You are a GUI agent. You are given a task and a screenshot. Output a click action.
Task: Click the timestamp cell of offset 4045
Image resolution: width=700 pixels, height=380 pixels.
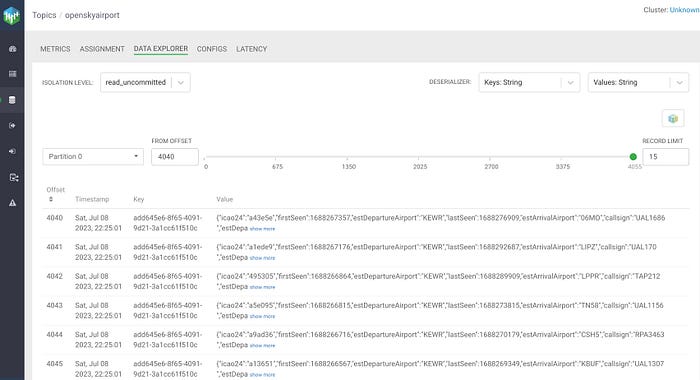98,369
